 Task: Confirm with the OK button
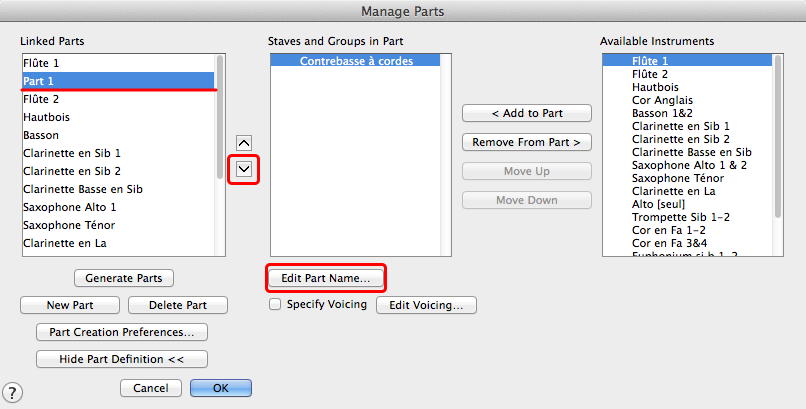tap(220, 387)
